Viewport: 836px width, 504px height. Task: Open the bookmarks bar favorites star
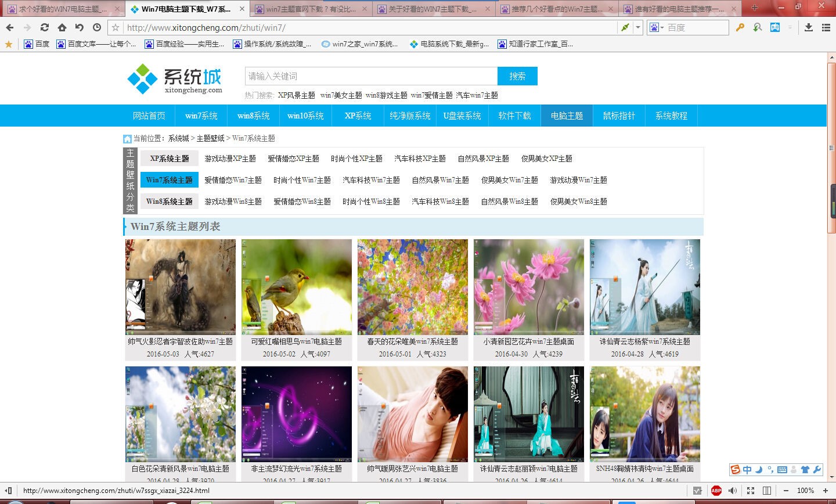(8, 44)
